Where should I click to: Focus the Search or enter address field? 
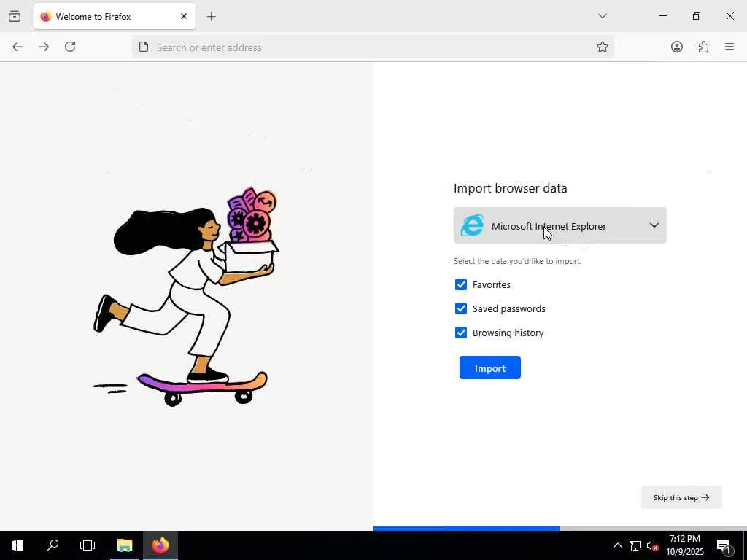[373, 47]
